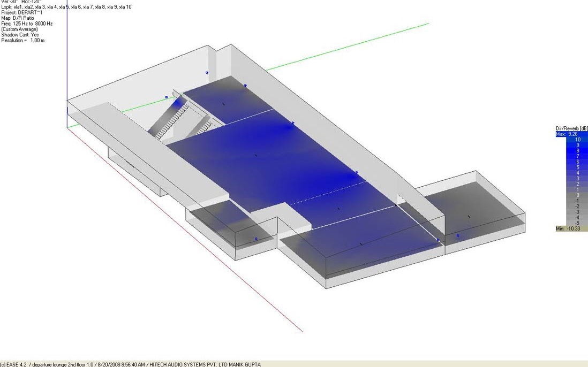Click the Map: D/R Ratio text

(18, 18)
